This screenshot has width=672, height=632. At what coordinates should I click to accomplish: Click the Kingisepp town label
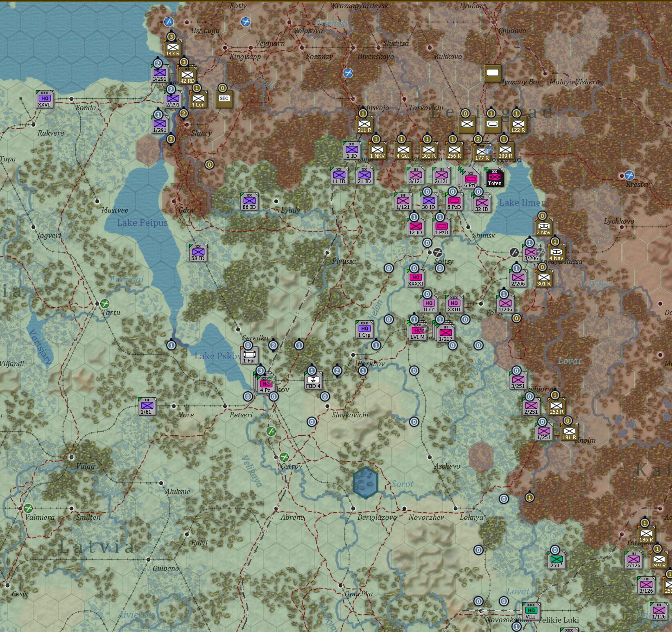(245, 57)
